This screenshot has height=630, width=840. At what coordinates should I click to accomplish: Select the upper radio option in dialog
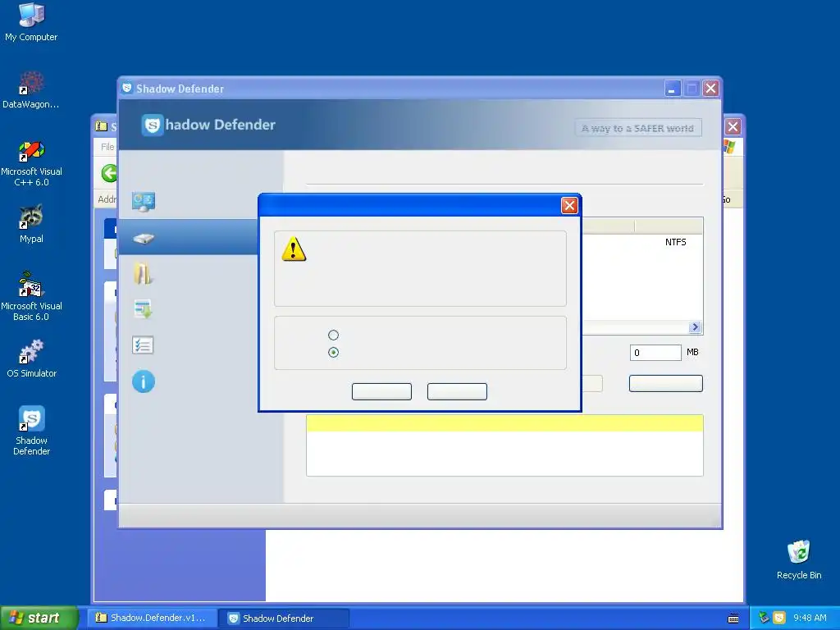click(x=333, y=335)
